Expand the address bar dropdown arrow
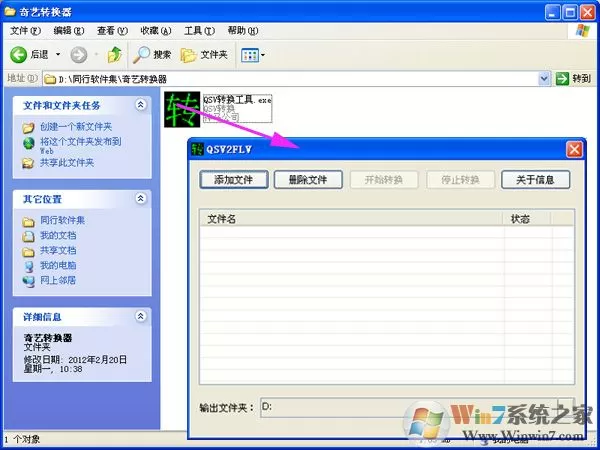This screenshot has width=600, height=450. 544,79
